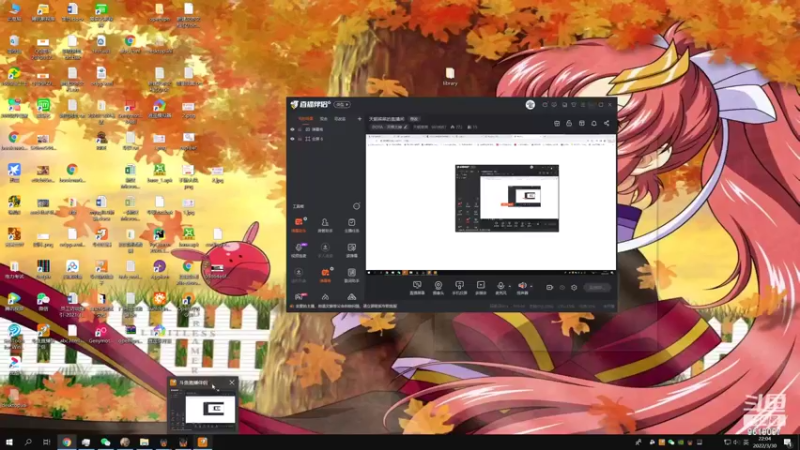Open File Explorer from the taskbar

click(144, 442)
